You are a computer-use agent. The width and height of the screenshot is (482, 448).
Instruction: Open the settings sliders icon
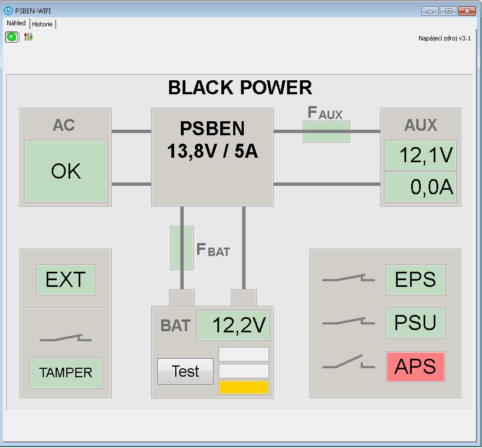(x=28, y=37)
